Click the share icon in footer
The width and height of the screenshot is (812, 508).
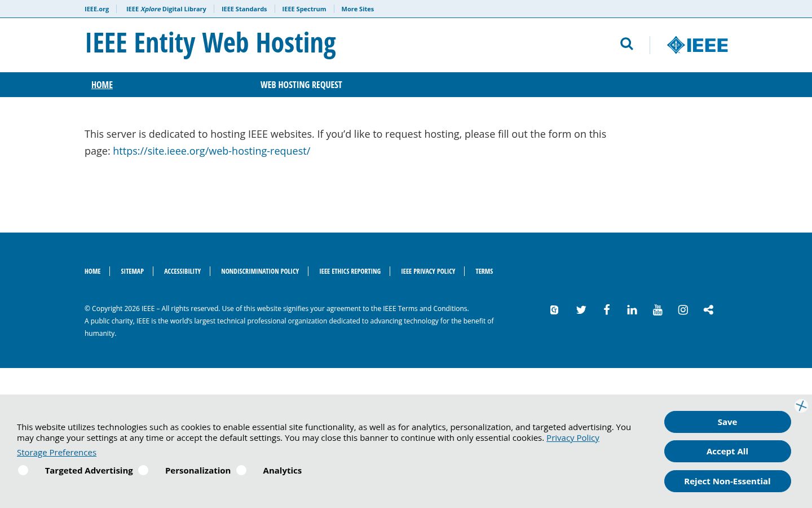[x=708, y=310]
